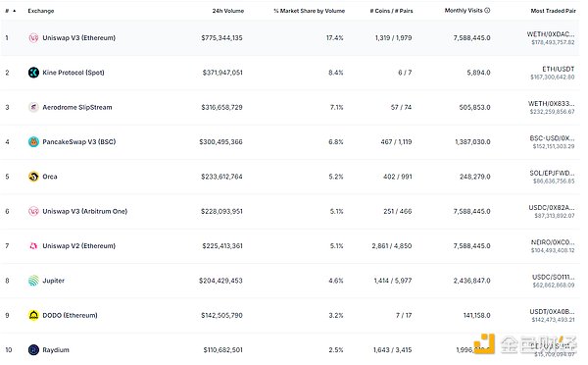Open Uniswap V3 (Arbitrum One) exchange link
588x365 pixels.
point(84,211)
